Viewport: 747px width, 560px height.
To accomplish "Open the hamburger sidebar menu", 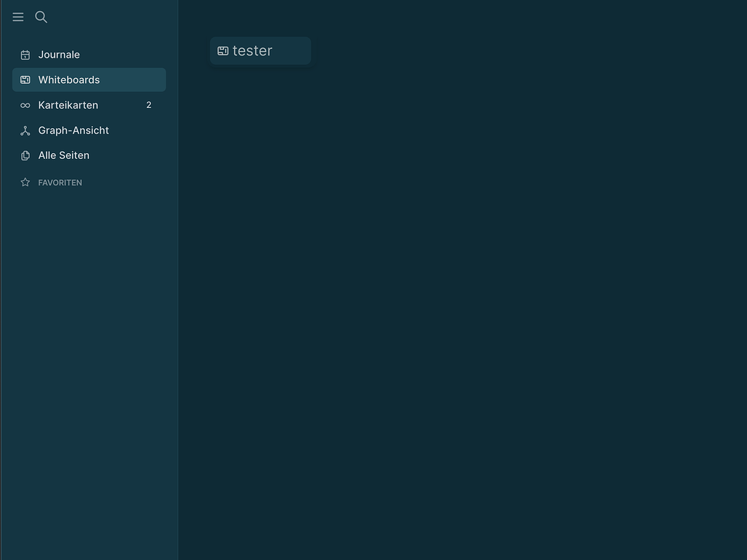I will [x=18, y=17].
